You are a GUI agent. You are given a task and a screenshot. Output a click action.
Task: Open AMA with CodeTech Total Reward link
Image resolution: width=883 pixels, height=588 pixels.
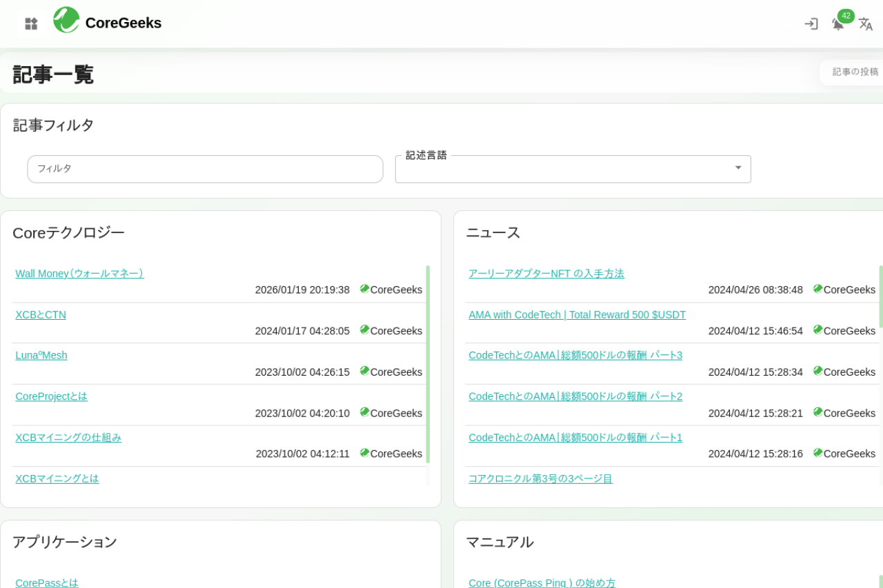tap(577, 315)
